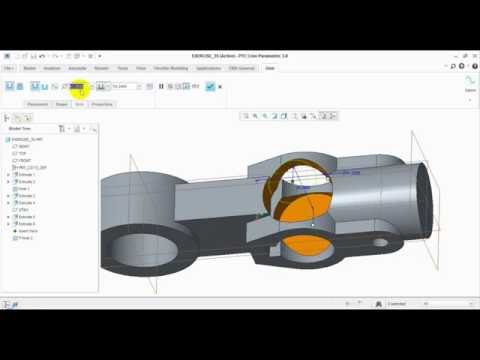480x360 pixels.
Task: Expand Extrude 2 in Model Tree
Action: tap(8, 182)
